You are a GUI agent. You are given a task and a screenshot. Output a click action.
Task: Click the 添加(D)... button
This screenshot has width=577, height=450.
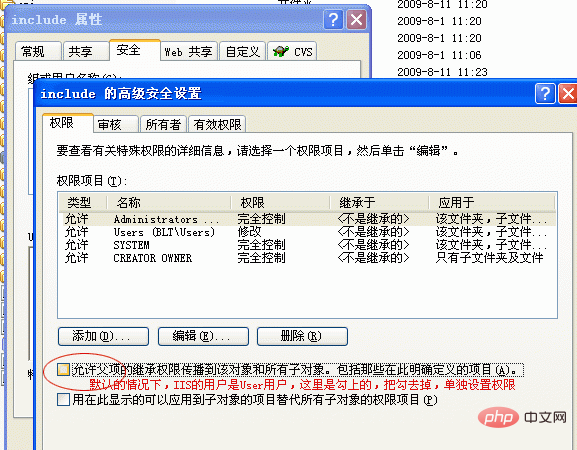(103, 336)
